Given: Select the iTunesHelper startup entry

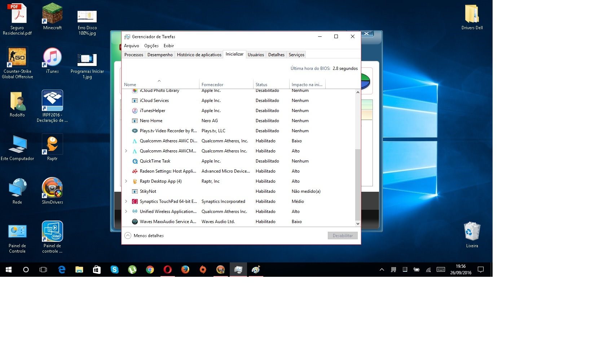Looking at the screenshot, I should coord(238,111).
